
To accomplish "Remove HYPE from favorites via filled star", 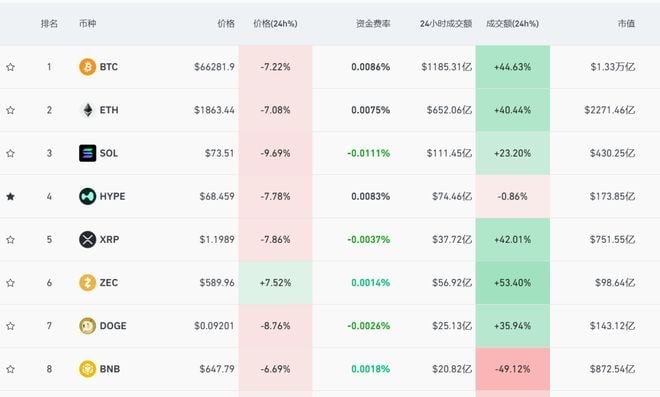I will [x=11, y=197].
